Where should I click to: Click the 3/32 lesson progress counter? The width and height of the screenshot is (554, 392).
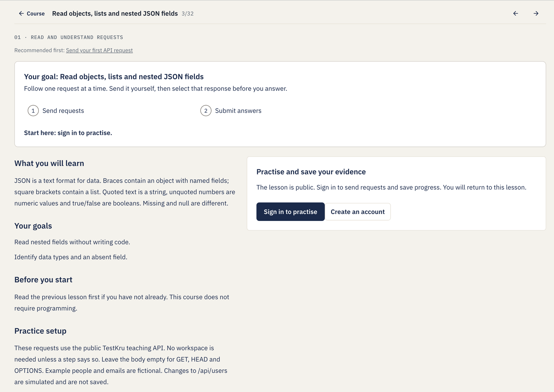[188, 14]
